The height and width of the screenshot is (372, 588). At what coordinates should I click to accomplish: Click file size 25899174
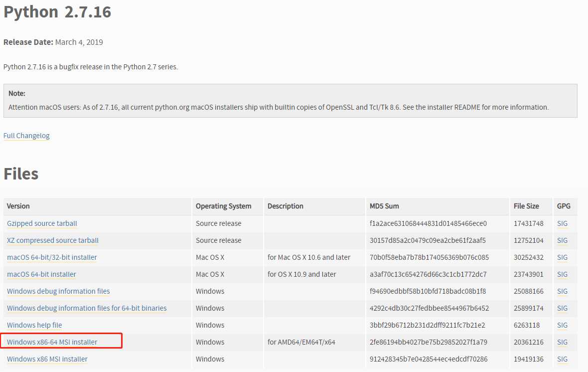[x=528, y=308]
